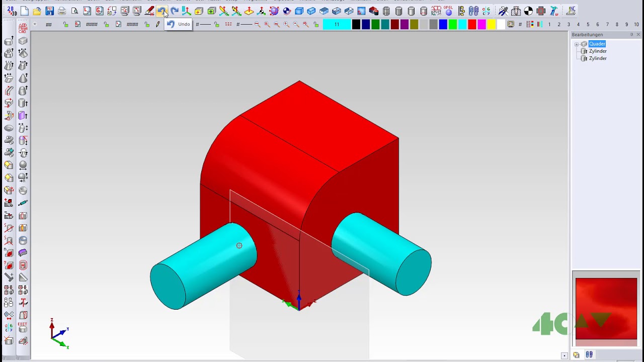Click the Redo arrow icon
Screen dimensions: 644x362
tap(174, 11)
